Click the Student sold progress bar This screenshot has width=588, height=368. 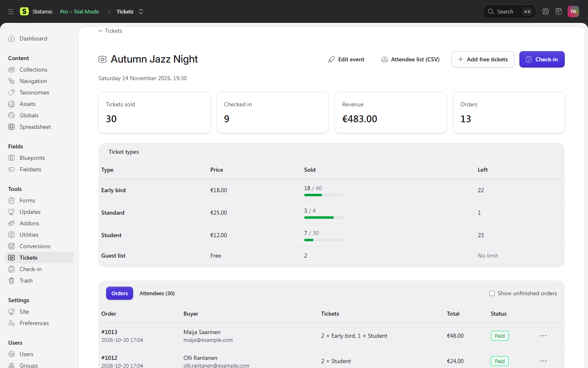324,240
